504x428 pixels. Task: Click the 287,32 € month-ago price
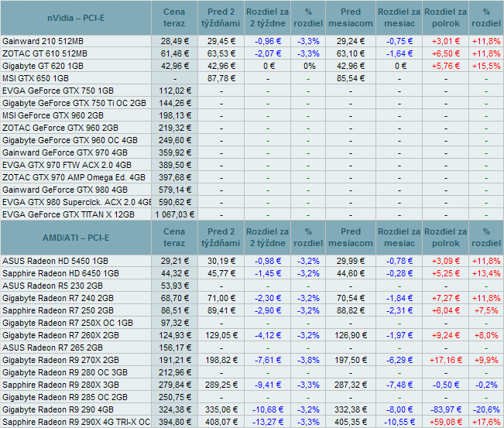[x=351, y=385]
